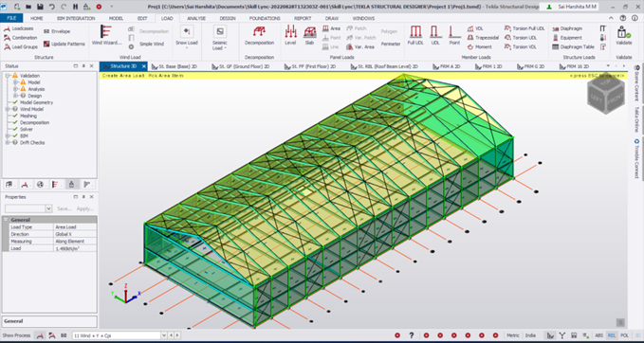Select the UDL member load tool
Screen dimensions: 644x343
tap(435, 35)
